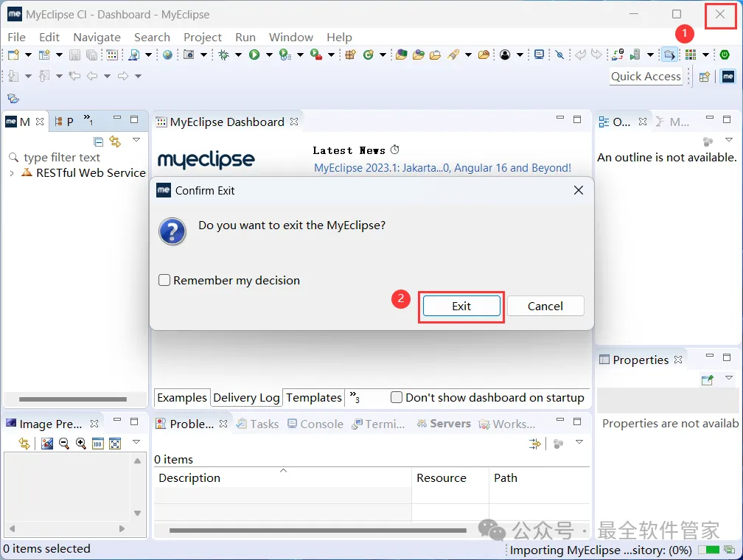Screen dimensions: 743x560
Task: Click the Skip All Breakpoints toolbar icon
Action: 559,55
